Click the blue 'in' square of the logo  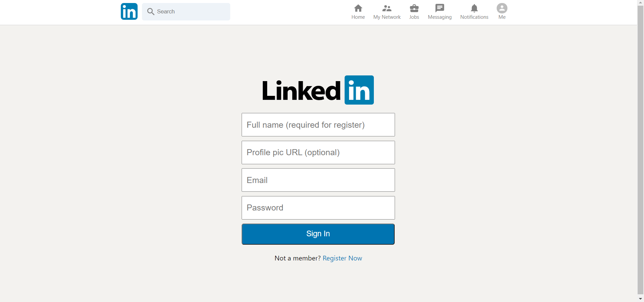358,90
